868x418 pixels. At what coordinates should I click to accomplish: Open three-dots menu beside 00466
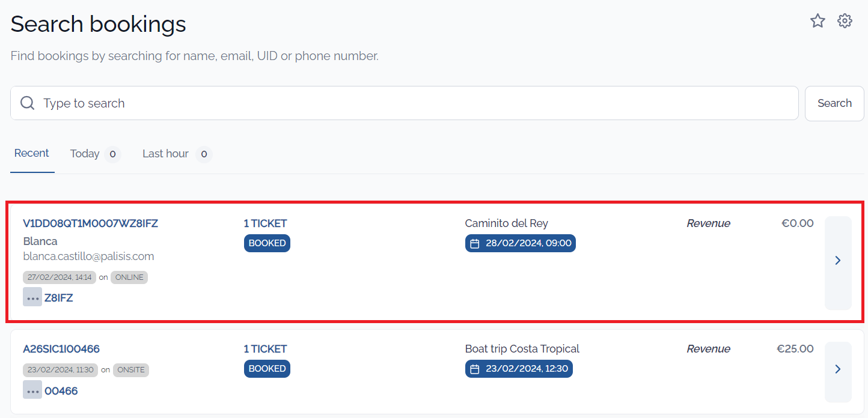click(x=32, y=390)
